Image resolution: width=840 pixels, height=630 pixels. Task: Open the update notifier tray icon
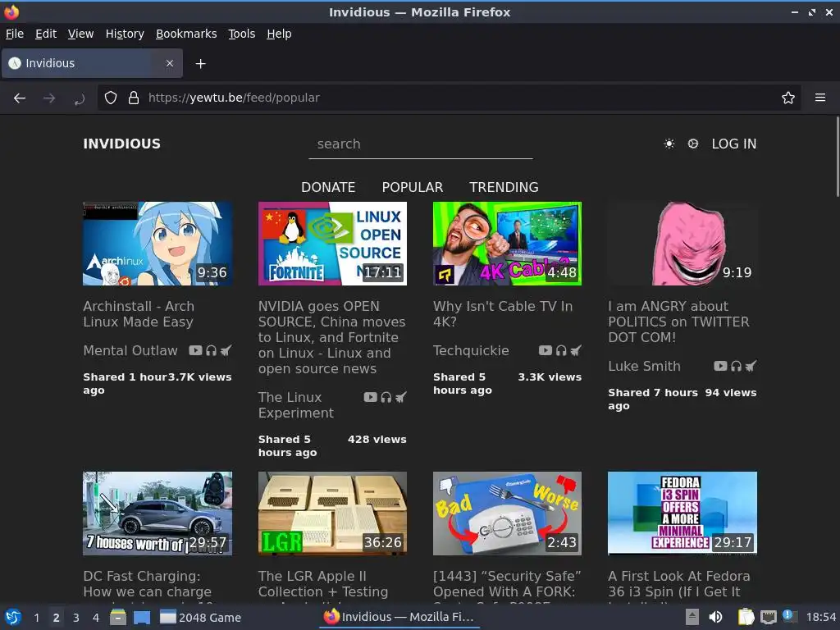coord(790,616)
